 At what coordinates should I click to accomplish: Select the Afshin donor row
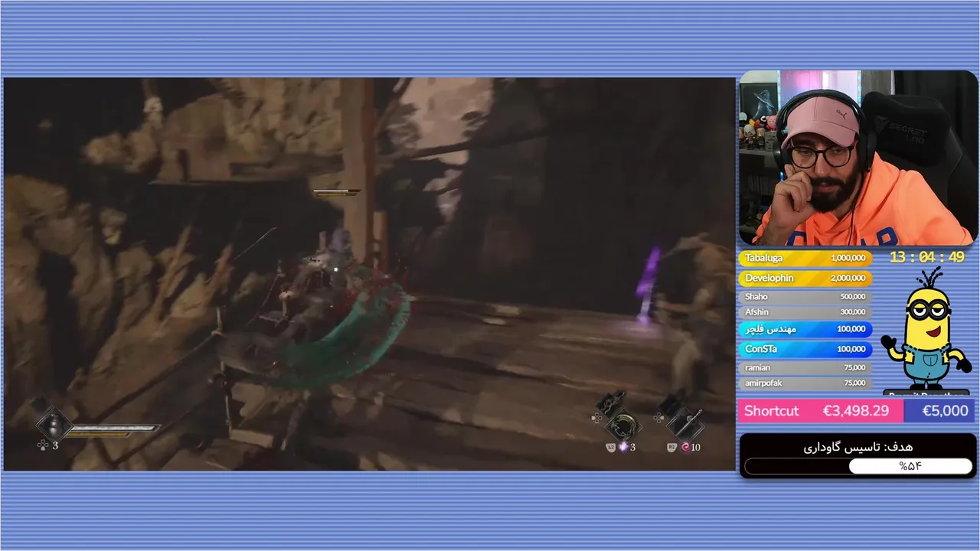[x=805, y=311]
